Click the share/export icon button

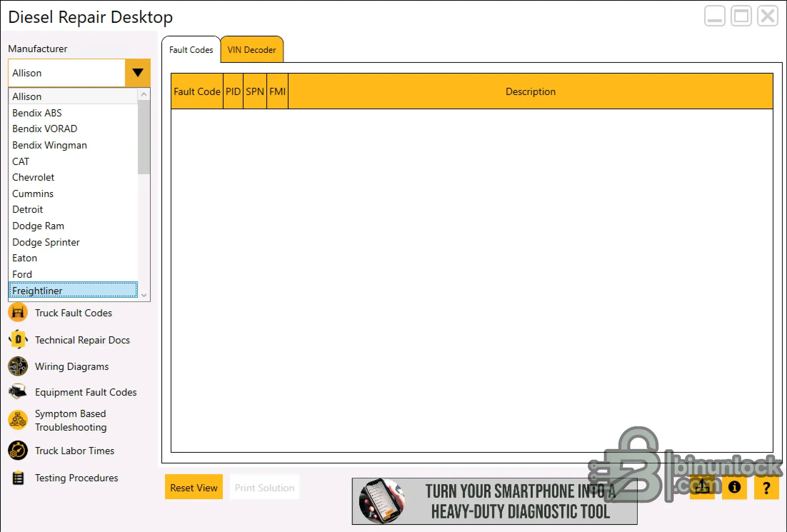point(702,487)
